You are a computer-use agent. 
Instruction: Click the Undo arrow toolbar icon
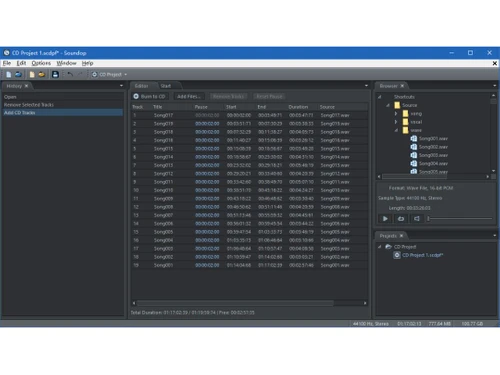(x=70, y=74)
